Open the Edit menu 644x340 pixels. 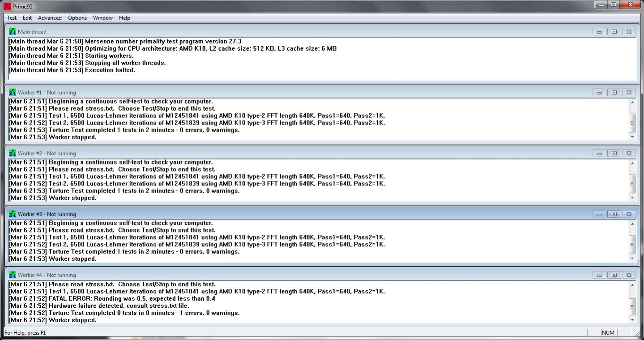tap(27, 18)
